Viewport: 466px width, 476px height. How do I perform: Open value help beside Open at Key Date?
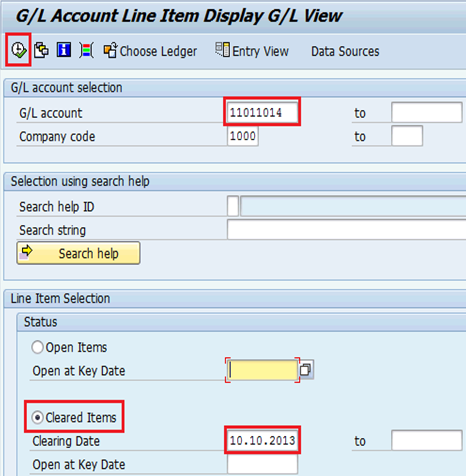[306, 370]
